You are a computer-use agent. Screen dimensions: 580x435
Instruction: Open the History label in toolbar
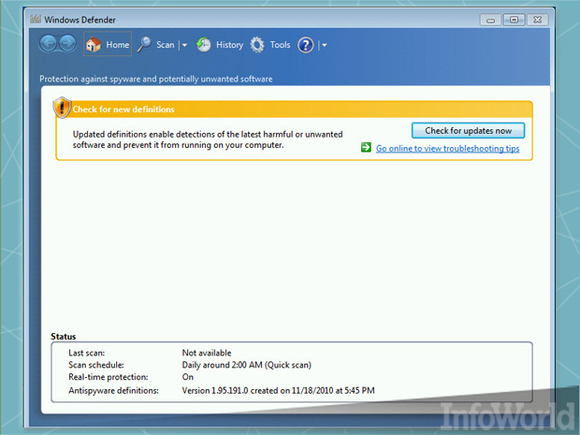(x=229, y=45)
